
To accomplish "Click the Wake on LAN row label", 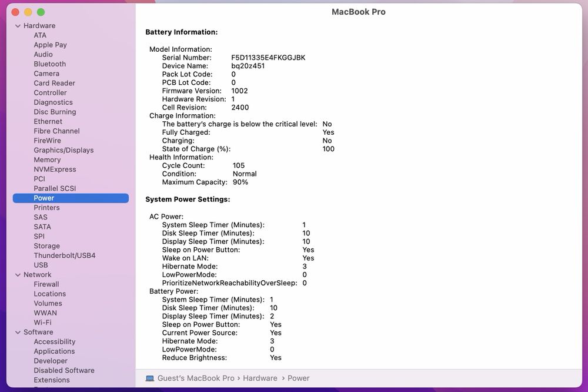I will (185, 258).
